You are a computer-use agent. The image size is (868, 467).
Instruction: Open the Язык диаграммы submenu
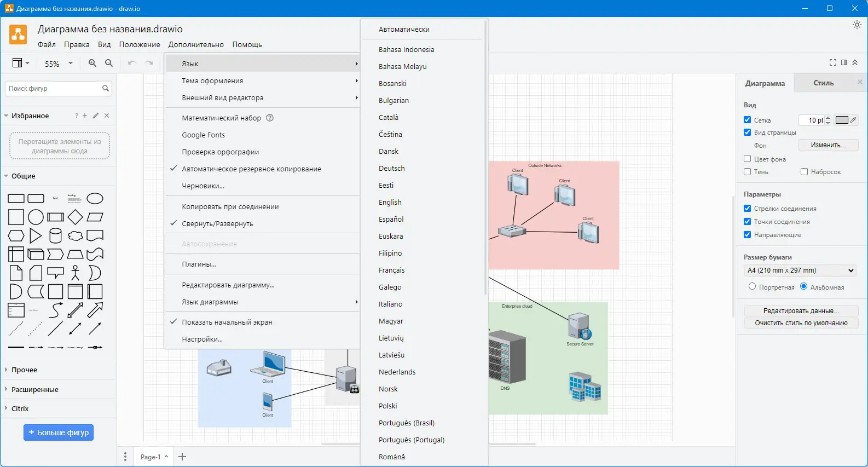click(x=263, y=302)
